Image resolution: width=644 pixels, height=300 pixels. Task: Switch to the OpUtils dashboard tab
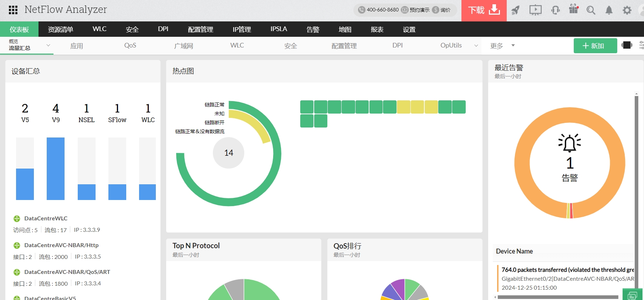pos(451,46)
